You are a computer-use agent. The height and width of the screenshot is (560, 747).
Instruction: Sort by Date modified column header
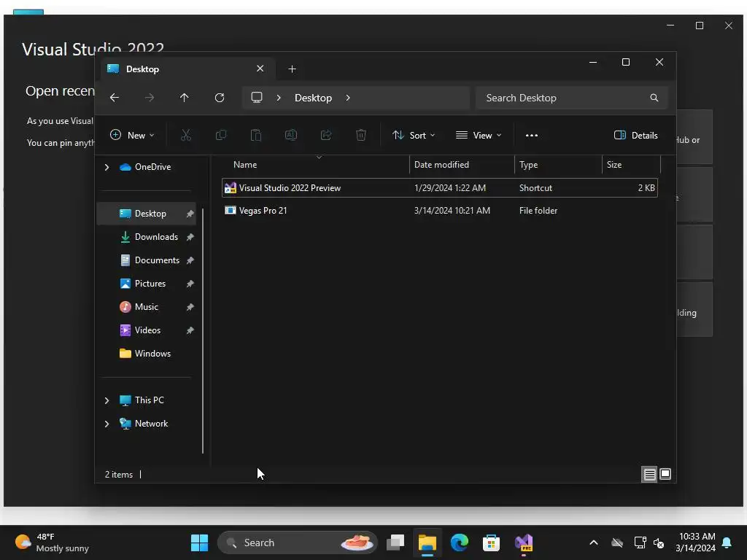click(x=462, y=165)
